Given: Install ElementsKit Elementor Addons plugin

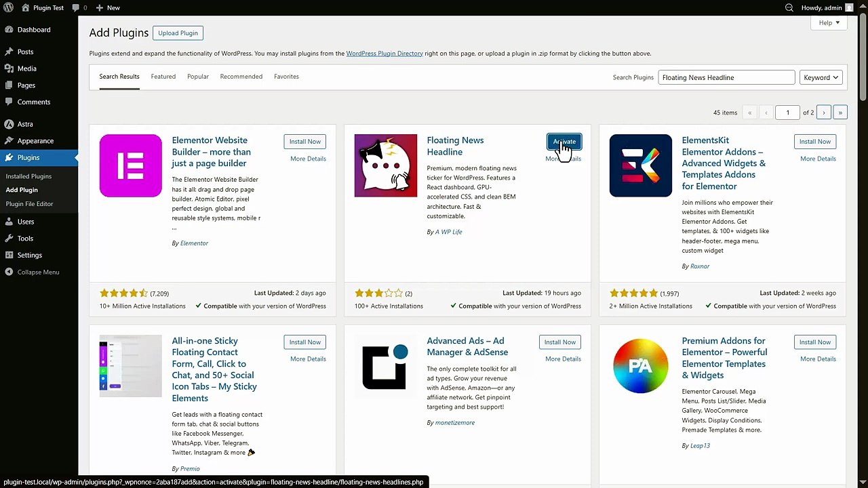Looking at the screenshot, I should (x=815, y=142).
